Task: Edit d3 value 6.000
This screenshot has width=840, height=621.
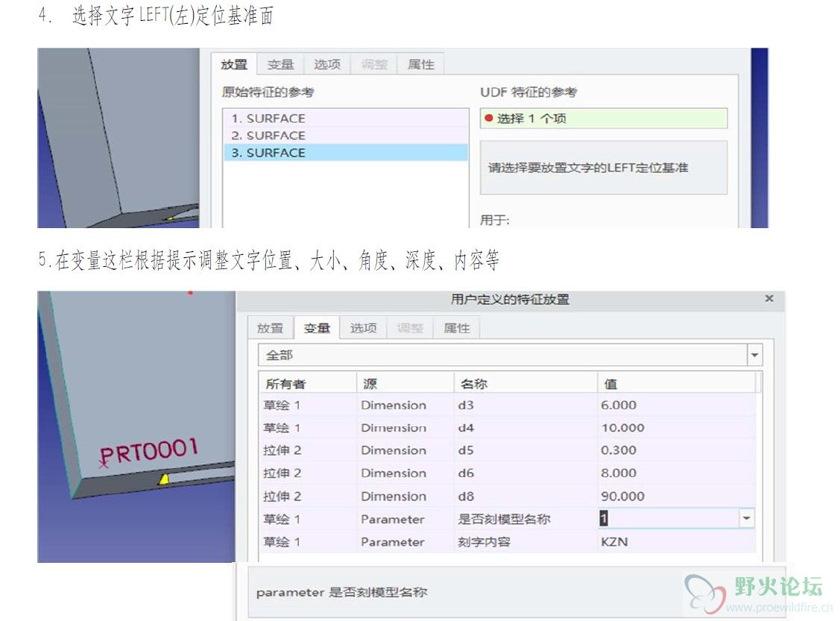Action: pos(677,405)
